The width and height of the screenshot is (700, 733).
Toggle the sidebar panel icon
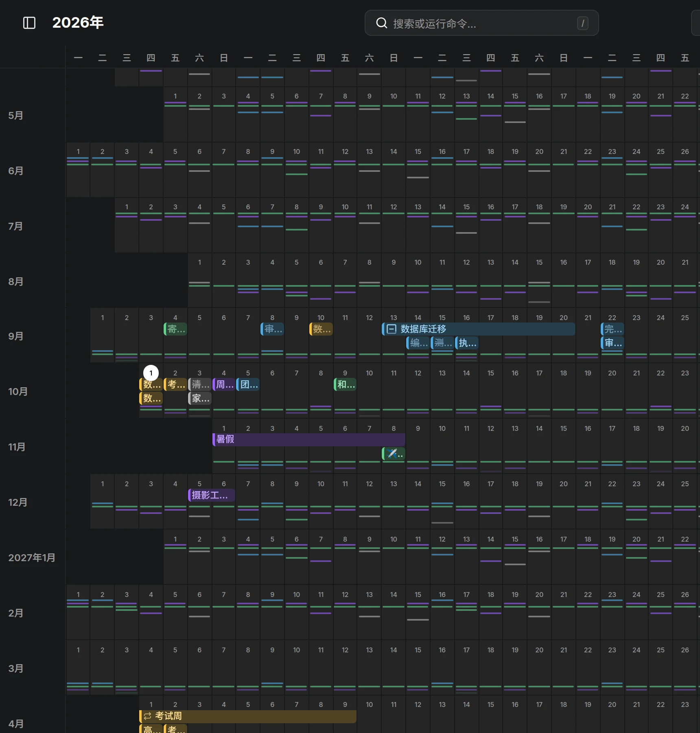pos(29,23)
